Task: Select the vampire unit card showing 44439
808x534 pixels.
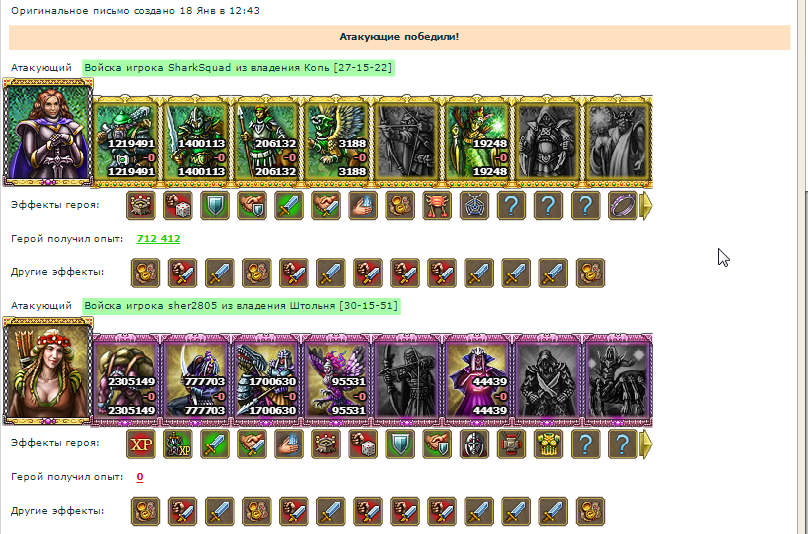Action: coord(477,378)
